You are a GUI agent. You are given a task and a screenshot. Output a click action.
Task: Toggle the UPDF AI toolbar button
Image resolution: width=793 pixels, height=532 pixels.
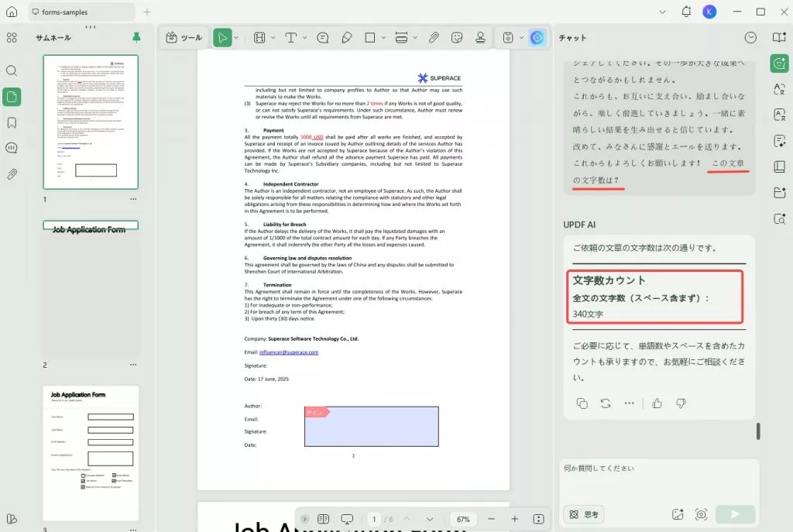[x=537, y=37]
